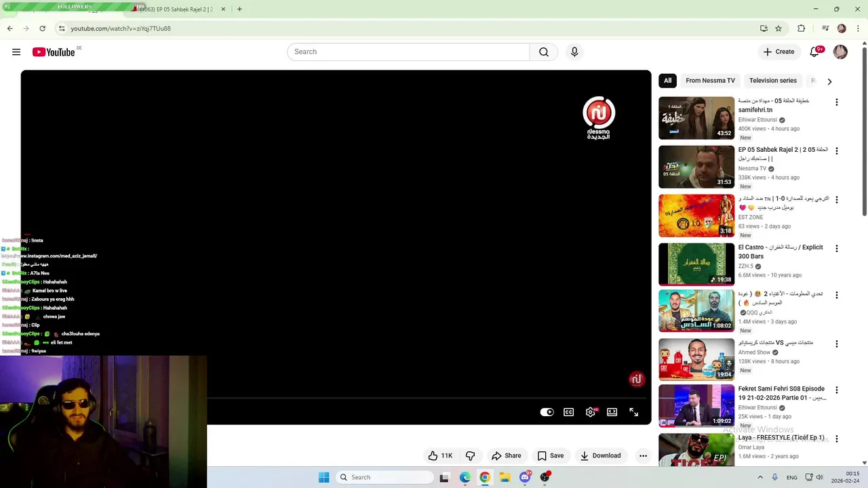The height and width of the screenshot is (488, 868).
Task: Open options for Fekret Sami Fehri S08
Action: point(837,390)
